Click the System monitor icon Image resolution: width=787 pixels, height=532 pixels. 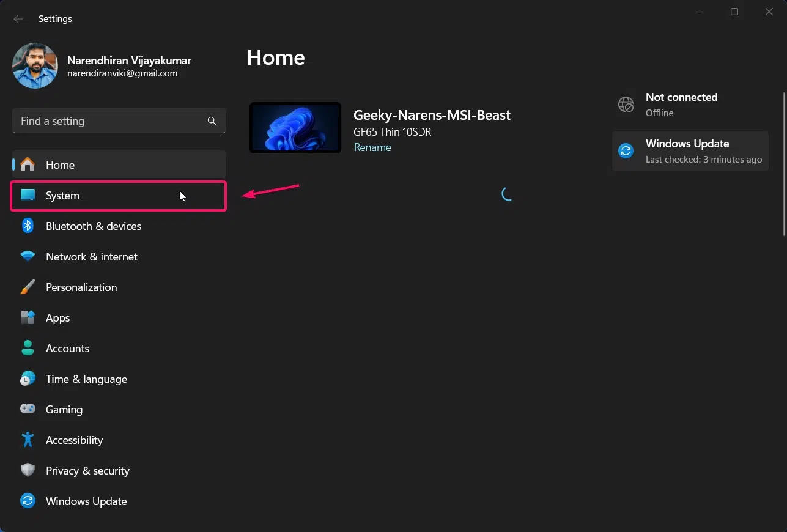coord(28,196)
